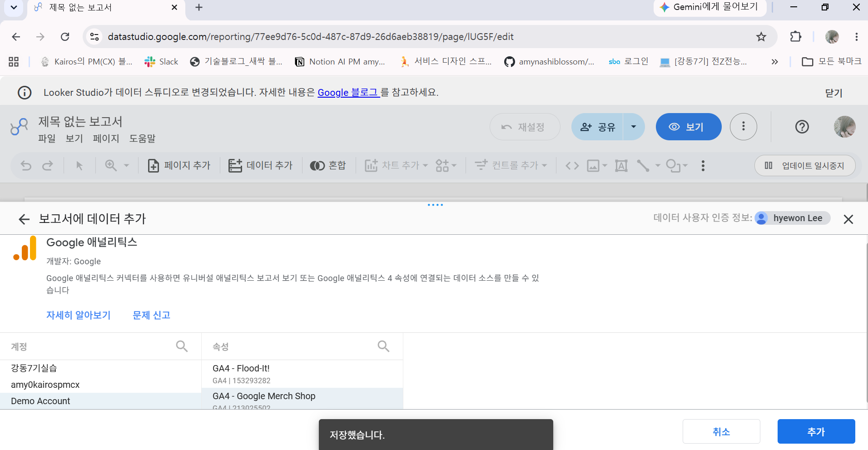The width and height of the screenshot is (868, 450).
Task: Open the community visualizations and components menu
Action: point(446,166)
